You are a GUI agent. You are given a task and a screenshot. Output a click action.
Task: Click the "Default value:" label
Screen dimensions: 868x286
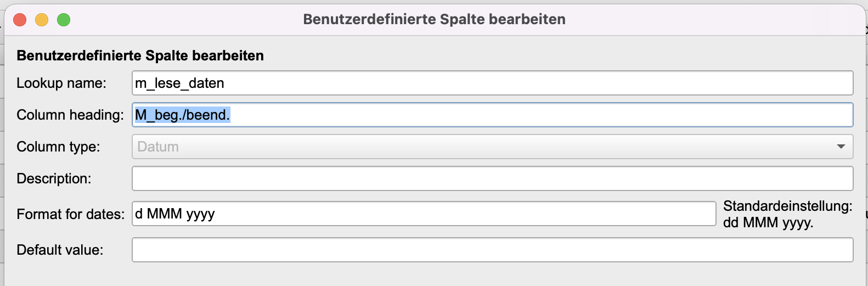click(60, 250)
